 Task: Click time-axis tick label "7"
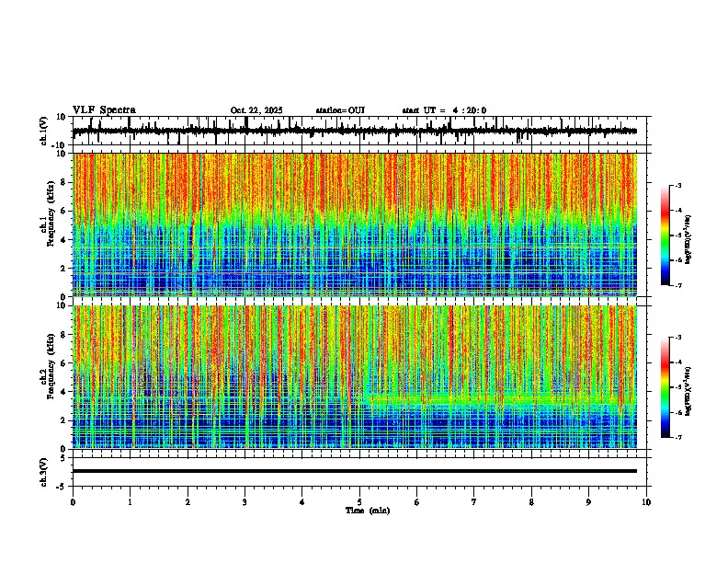[x=474, y=502]
